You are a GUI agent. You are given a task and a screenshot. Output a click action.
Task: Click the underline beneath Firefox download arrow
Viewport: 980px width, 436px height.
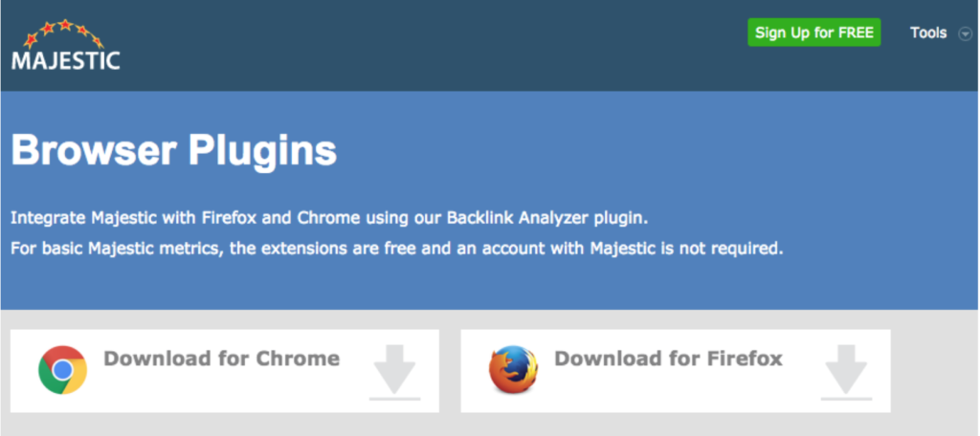tap(846, 399)
